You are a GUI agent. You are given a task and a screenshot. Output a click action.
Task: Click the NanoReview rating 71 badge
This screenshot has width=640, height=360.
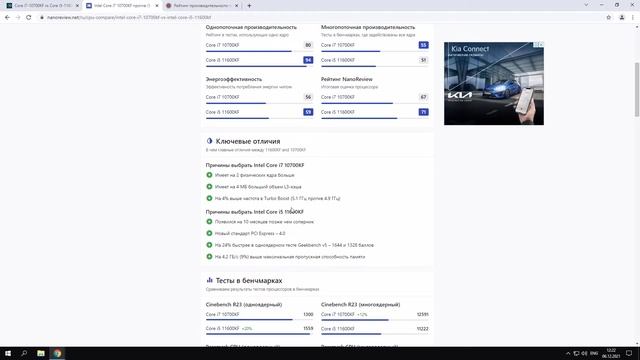pyautogui.click(x=423, y=112)
